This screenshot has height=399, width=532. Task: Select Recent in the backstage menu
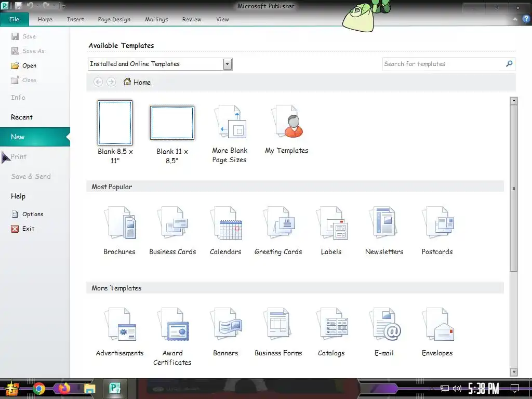(x=22, y=117)
